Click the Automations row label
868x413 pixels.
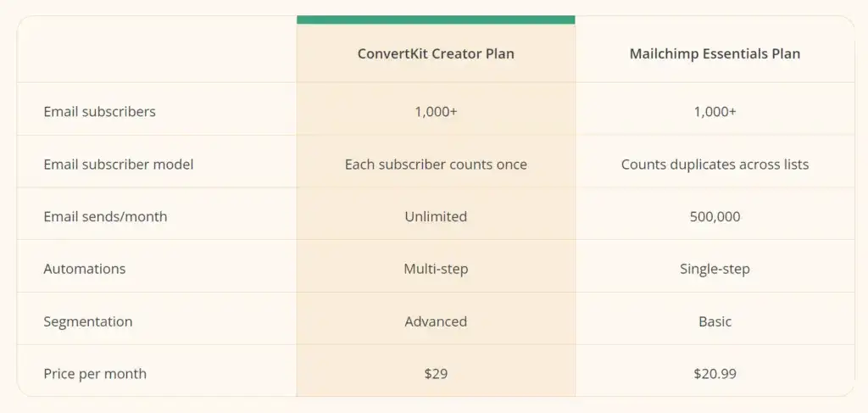tap(85, 269)
